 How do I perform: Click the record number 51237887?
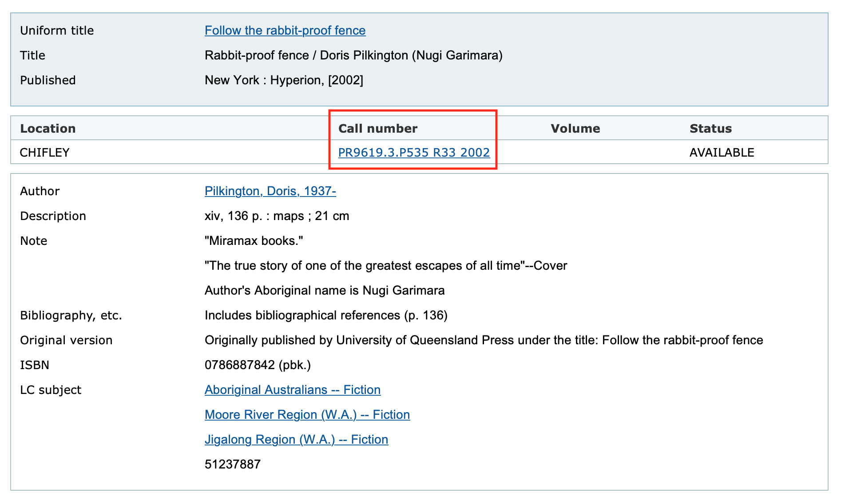click(x=233, y=464)
